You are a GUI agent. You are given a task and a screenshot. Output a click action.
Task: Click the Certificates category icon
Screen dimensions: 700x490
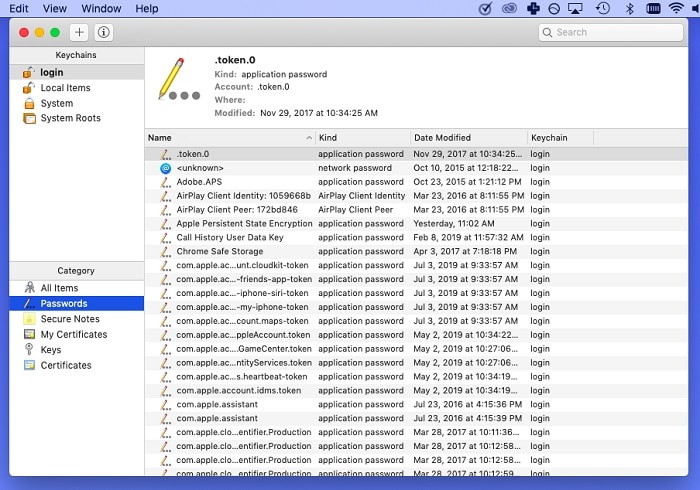[29, 365]
